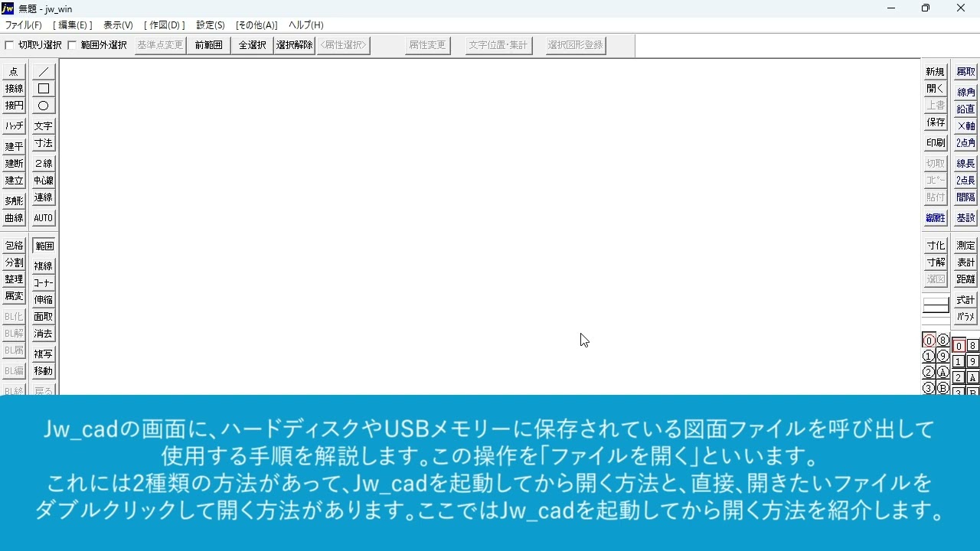Select the 移動 move tool
This screenshot has height=551, width=980.
pos(44,371)
